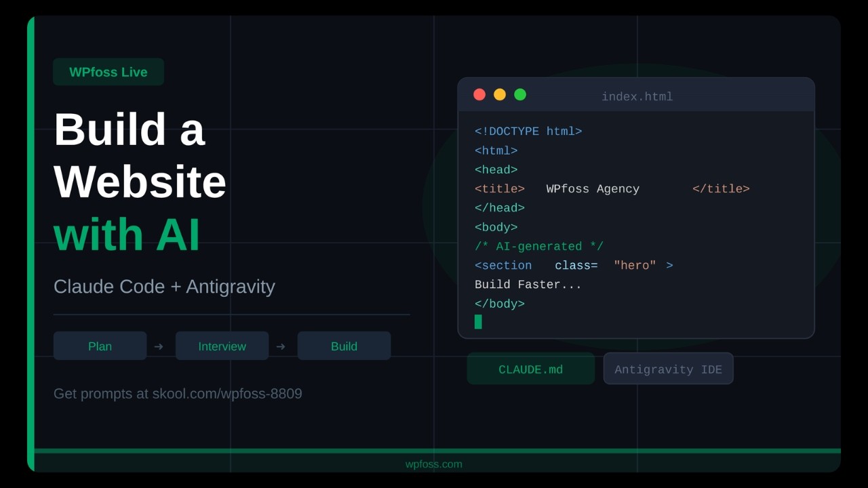Click the green text cursor block
868x488 pixels.
[x=478, y=322]
